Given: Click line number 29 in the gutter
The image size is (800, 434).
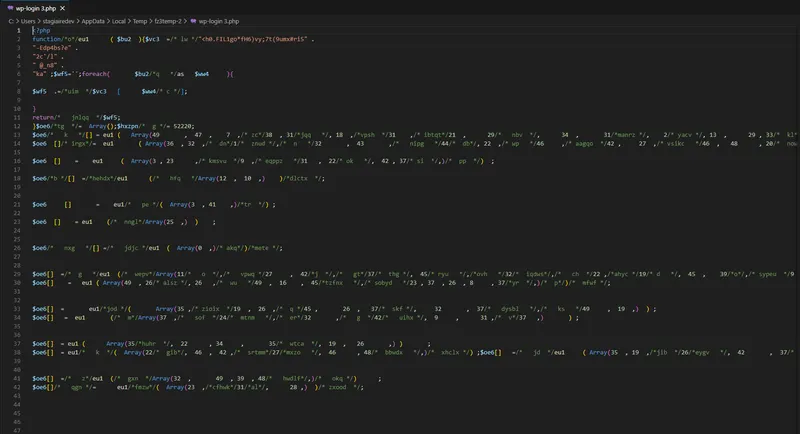Looking at the screenshot, I should 17,274.
